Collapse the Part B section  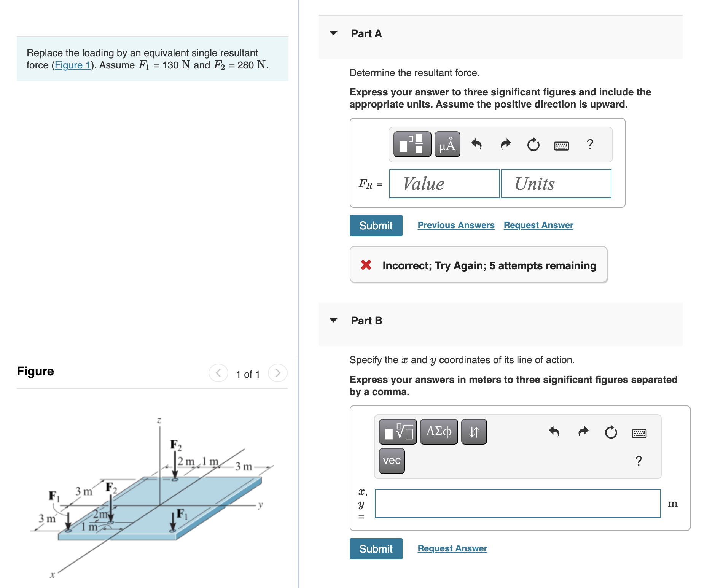[x=333, y=320]
